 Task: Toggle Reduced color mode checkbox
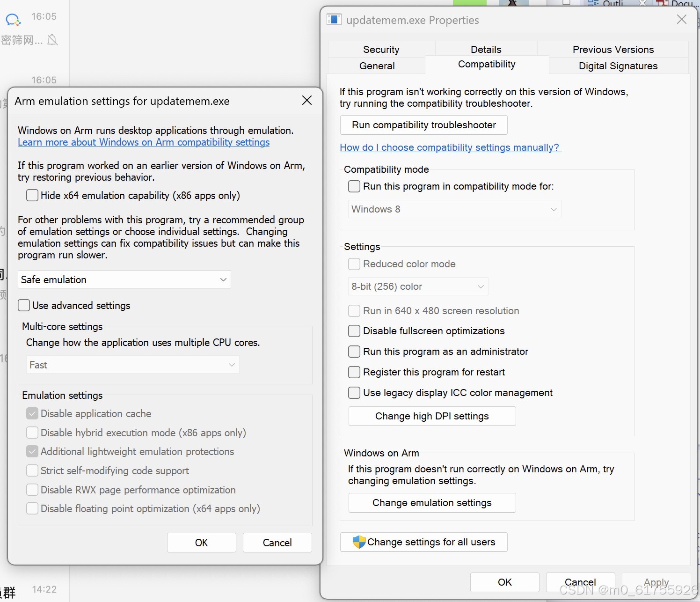[x=354, y=264]
